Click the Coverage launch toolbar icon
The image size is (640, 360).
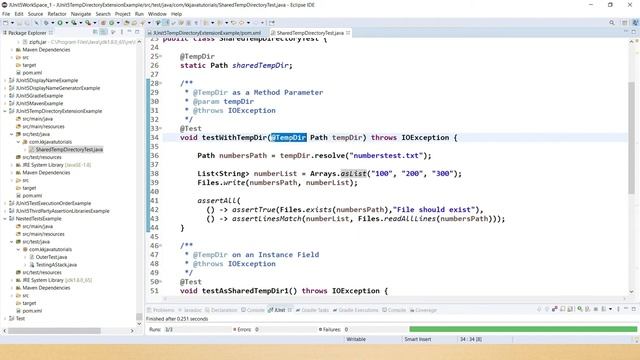[x=74, y=23]
